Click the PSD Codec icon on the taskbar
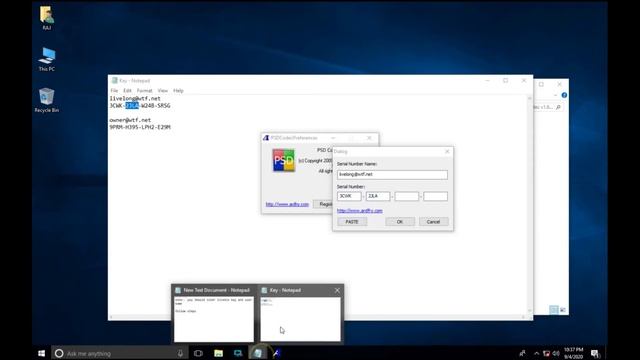The width and height of the screenshot is (640, 360). point(276,353)
